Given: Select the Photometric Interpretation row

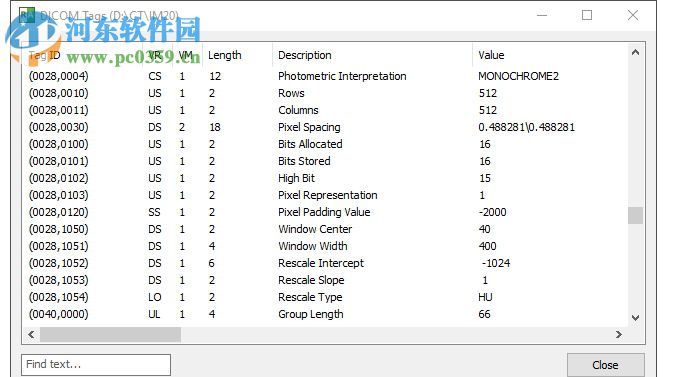Looking at the screenshot, I should pos(325,76).
